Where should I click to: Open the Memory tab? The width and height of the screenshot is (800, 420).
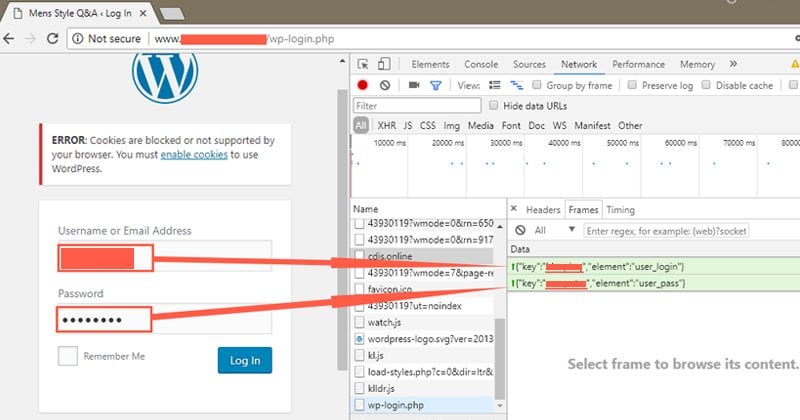point(697,64)
